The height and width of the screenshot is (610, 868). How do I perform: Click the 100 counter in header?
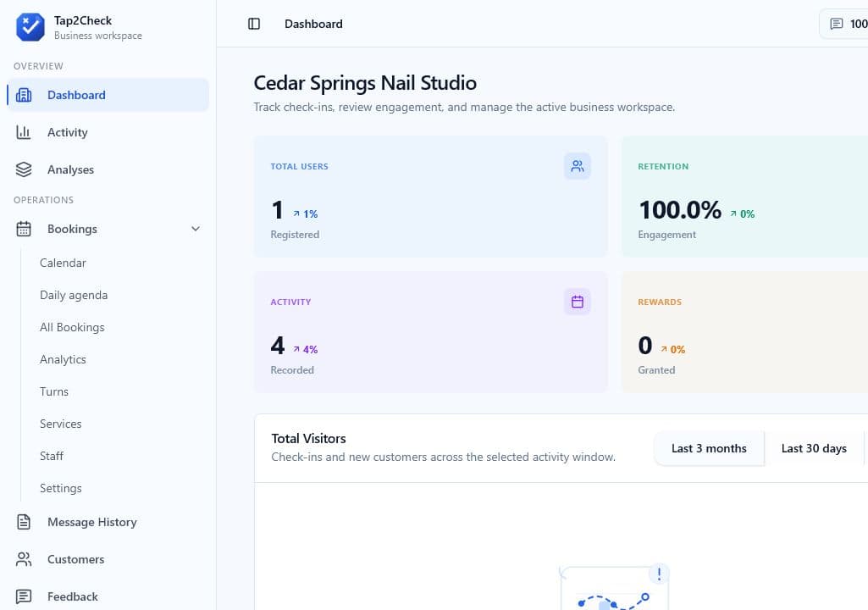coord(859,24)
